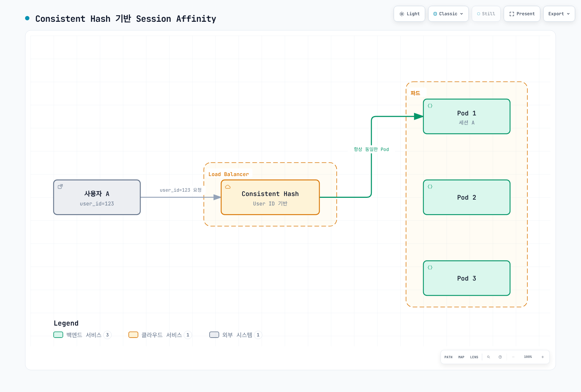Click the 'user_id=123 요청' edge label

coord(180,190)
